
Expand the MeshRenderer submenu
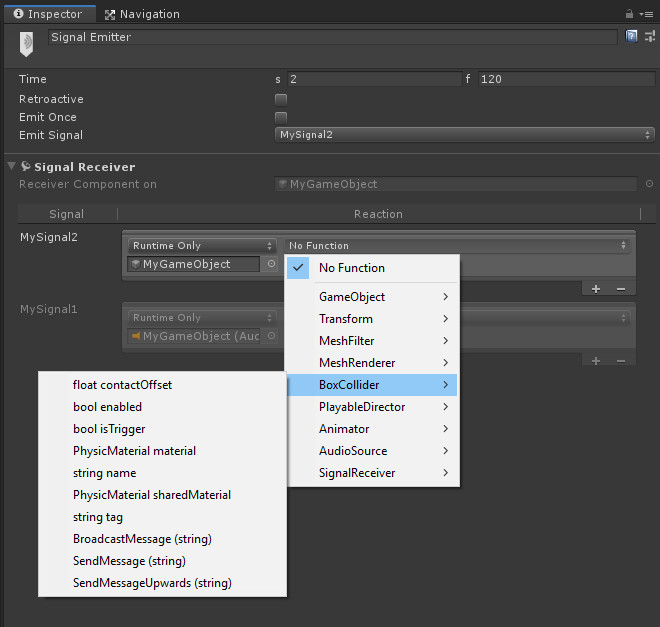[x=372, y=363]
